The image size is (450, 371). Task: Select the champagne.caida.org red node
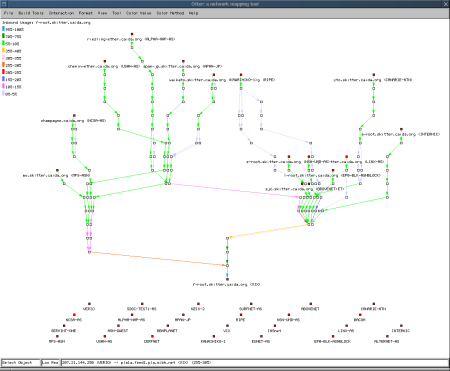tap(74, 116)
